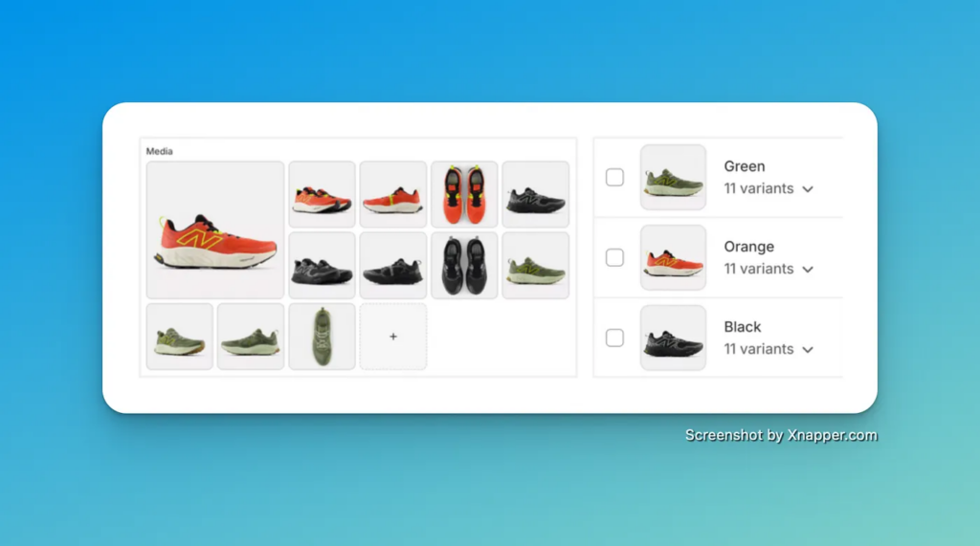Open the angled black shoe pair thumbnail
The height and width of the screenshot is (546, 980).
[x=322, y=266]
